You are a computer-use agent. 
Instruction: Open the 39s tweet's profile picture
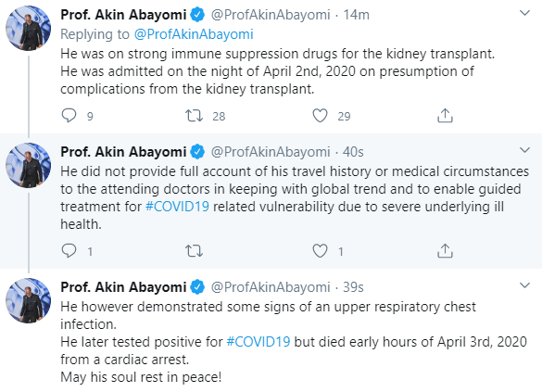pyautogui.click(x=29, y=301)
